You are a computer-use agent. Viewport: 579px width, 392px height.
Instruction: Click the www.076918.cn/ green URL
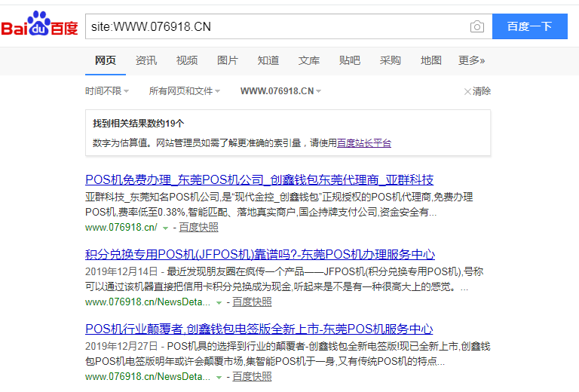point(121,228)
